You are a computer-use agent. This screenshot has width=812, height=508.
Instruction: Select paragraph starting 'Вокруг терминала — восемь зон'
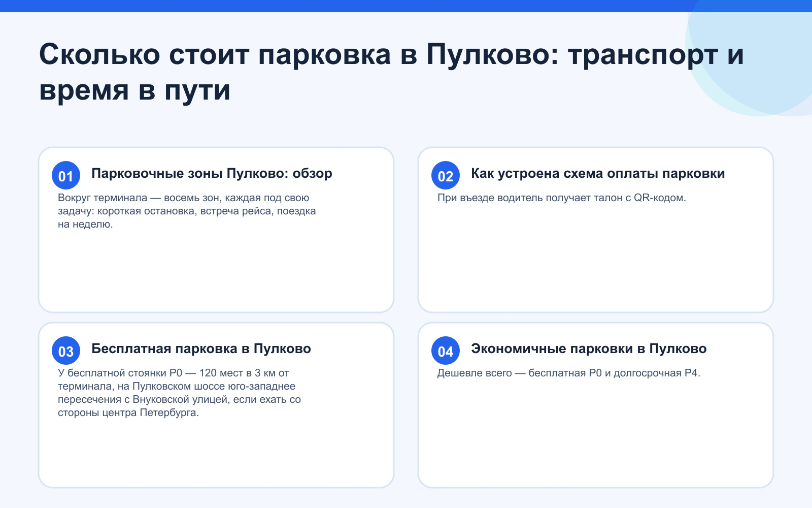187,211
